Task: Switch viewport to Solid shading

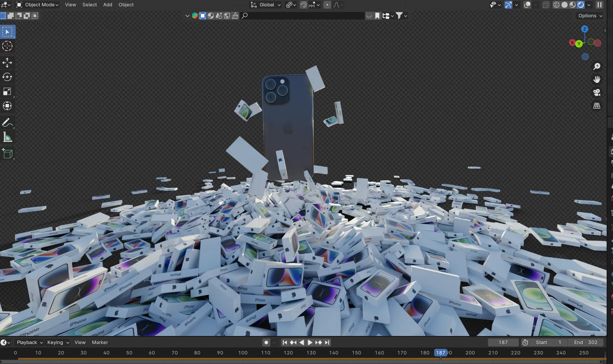Action: coord(564,5)
